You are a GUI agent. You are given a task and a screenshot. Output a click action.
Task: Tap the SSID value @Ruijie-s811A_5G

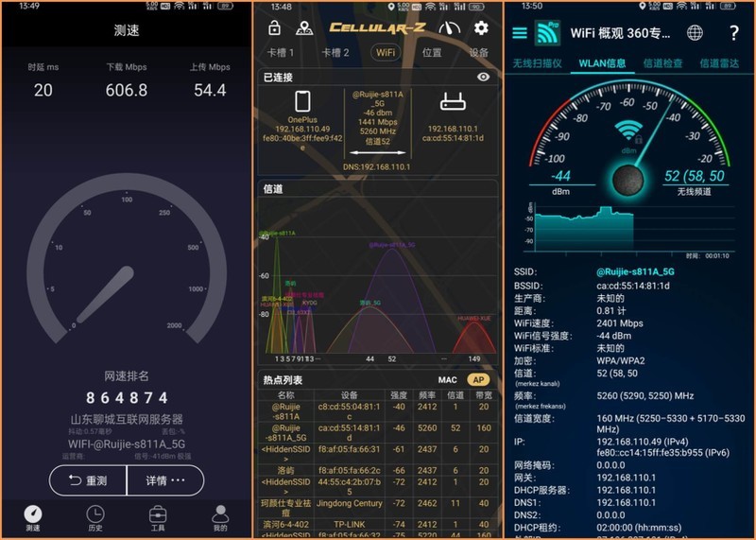(635, 271)
